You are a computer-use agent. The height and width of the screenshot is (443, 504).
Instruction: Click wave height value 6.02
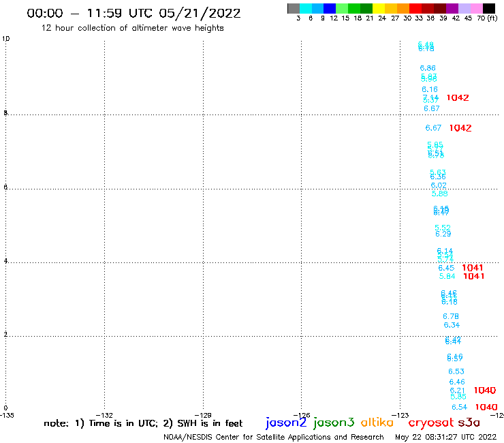point(439,185)
